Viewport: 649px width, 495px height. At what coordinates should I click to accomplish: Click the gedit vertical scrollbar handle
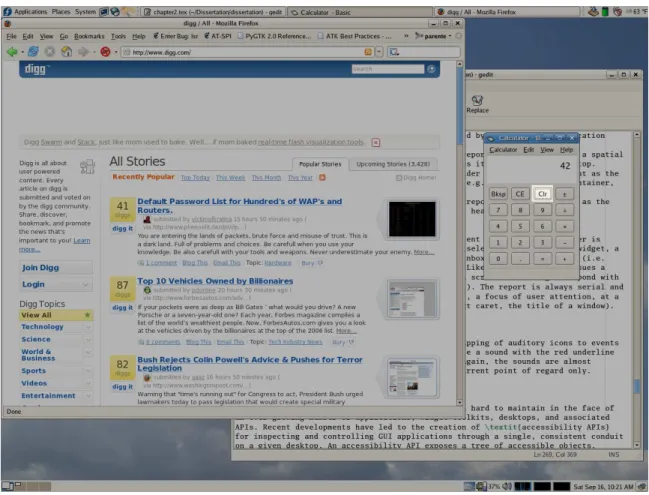[x=637, y=386]
